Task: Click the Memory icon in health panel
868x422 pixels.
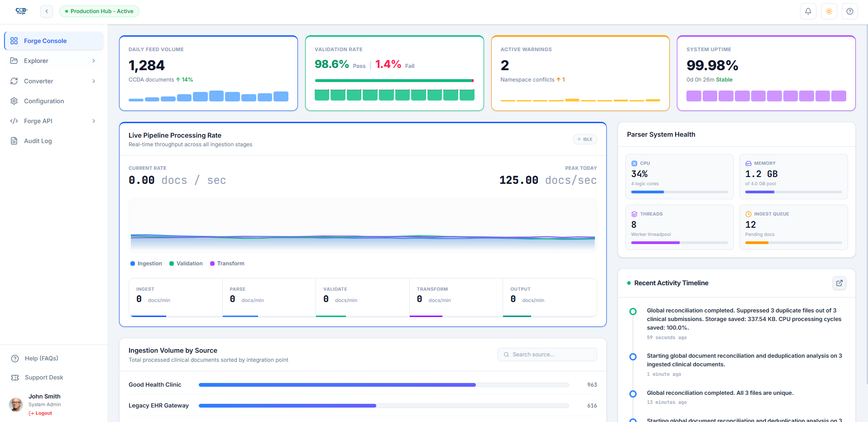Action: [748, 163]
